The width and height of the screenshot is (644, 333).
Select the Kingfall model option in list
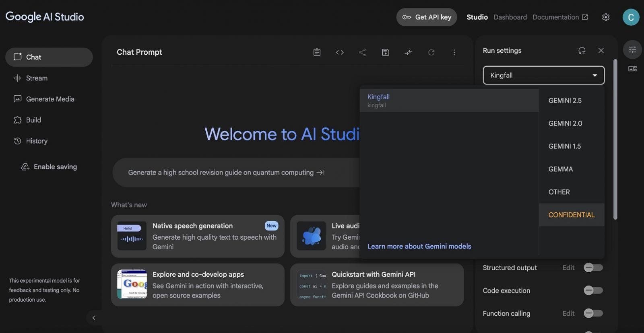point(449,100)
